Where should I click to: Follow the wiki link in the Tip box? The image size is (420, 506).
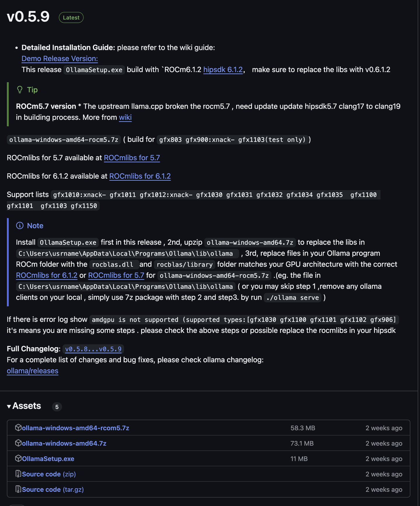click(125, 117)
